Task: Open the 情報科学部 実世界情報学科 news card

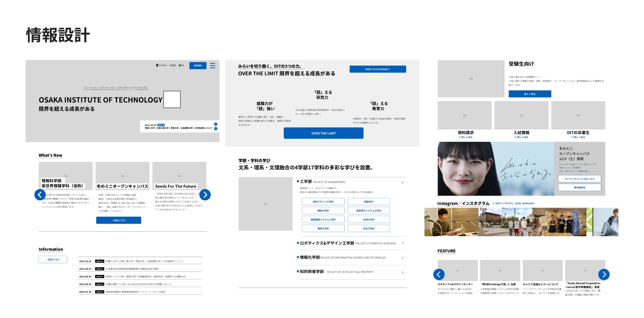Action: pyautogui.click(x=66, y=185)
